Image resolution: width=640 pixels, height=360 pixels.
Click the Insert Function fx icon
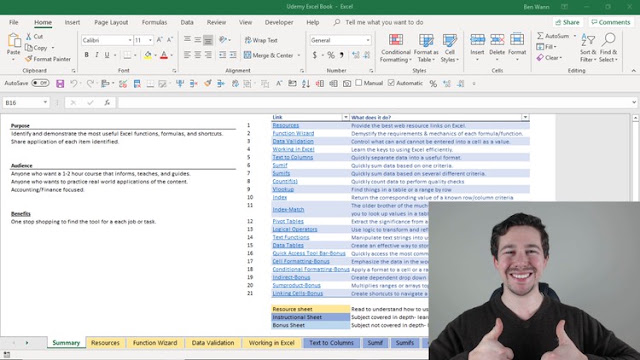click(x=107, y=102)
